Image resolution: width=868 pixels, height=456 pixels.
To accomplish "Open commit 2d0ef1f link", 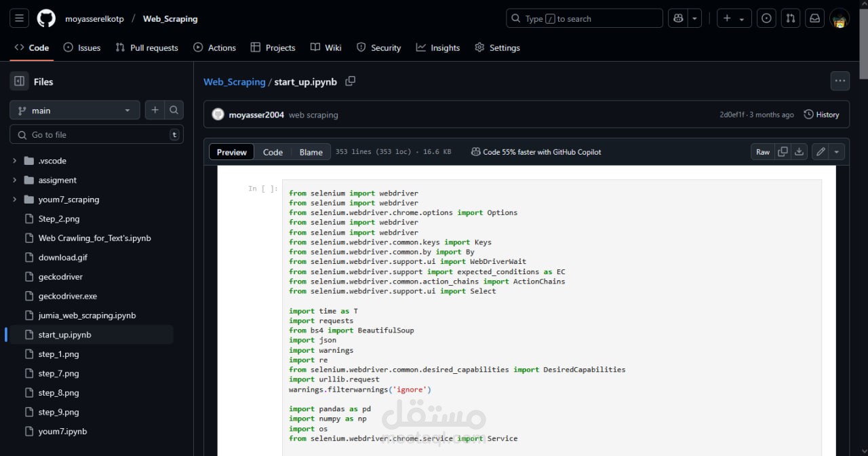I will (x=732, y=115).
